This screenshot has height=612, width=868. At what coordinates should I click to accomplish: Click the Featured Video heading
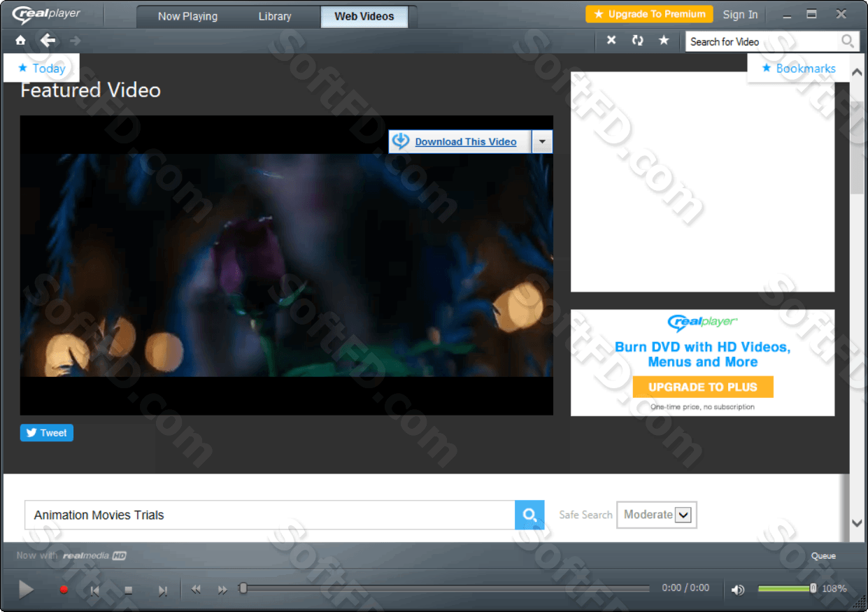[91, 90]
